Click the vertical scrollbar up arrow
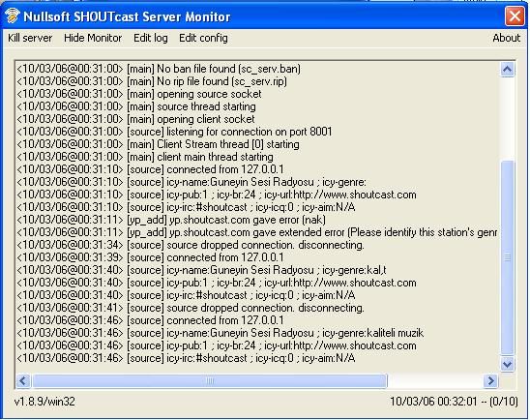Screen dimensions: 530x420 [507, 70]
